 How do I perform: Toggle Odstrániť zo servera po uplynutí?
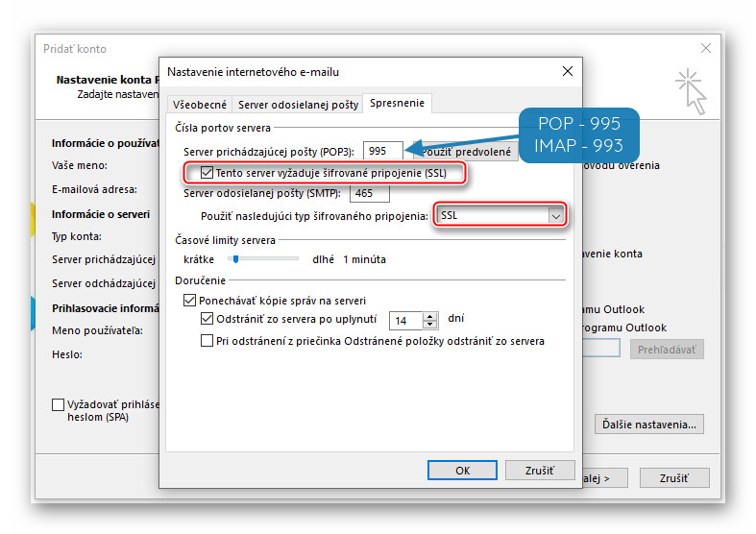click(207, 319)
